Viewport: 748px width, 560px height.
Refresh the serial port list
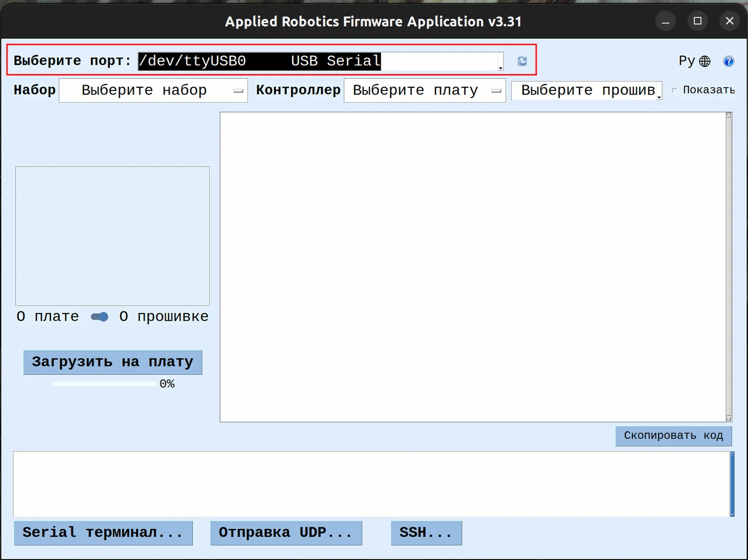click(522, 61)
